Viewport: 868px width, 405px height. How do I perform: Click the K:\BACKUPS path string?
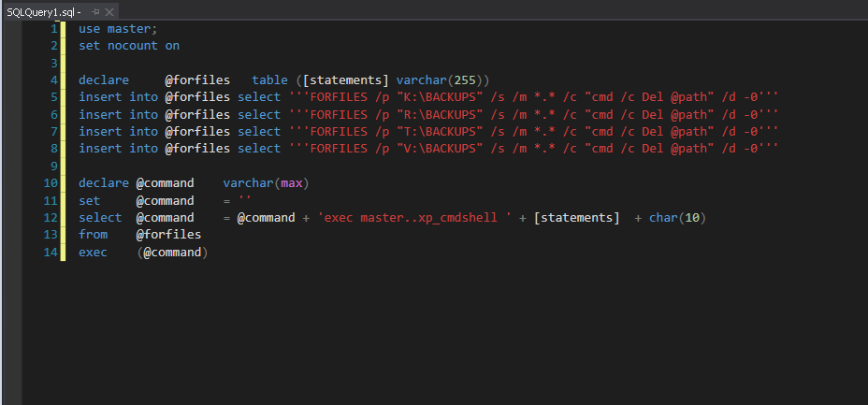(x=441, y=97)
